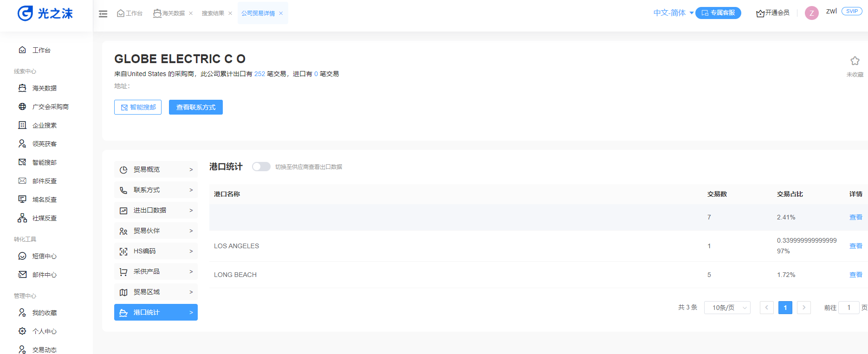Toggle 切换至供应商查看出口数据 switch
Image resolution: width=868 pixels, height=354 pixels.
261,167
